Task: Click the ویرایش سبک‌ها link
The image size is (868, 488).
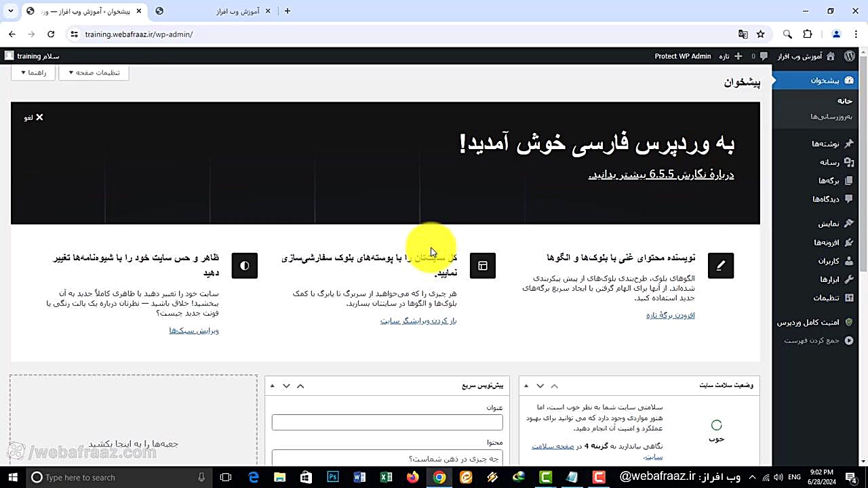Action: tap(194, 331)
